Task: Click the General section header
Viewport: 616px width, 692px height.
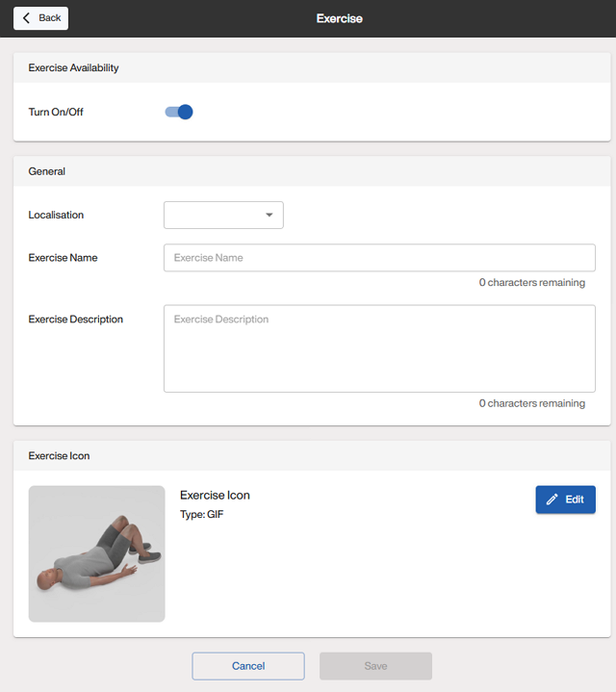Action: pyautogui.click(x=47, y=171)
